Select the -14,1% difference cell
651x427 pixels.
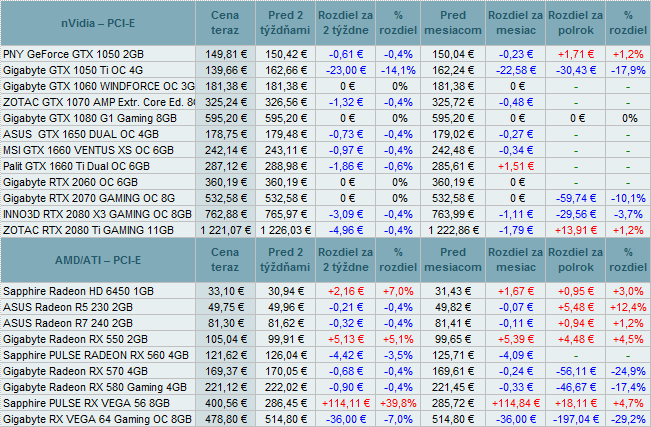[398, 70]
